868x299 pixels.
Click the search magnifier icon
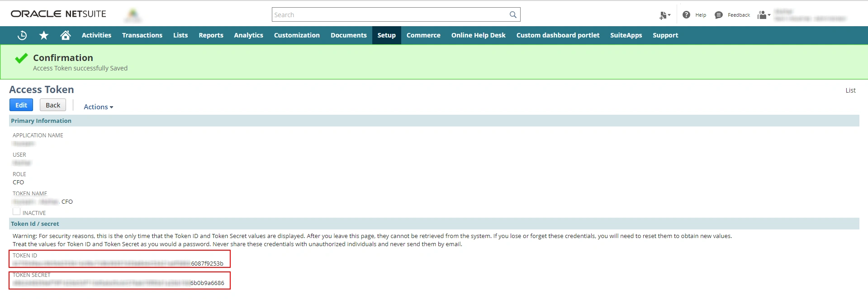[513, 15]
